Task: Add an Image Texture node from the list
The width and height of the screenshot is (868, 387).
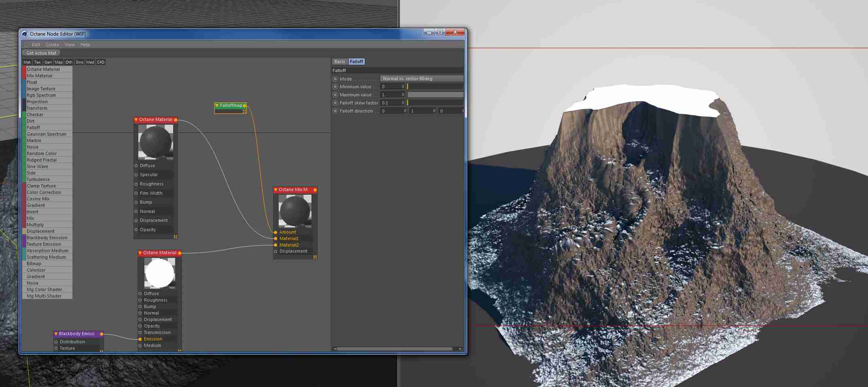Action: point(47,89)
